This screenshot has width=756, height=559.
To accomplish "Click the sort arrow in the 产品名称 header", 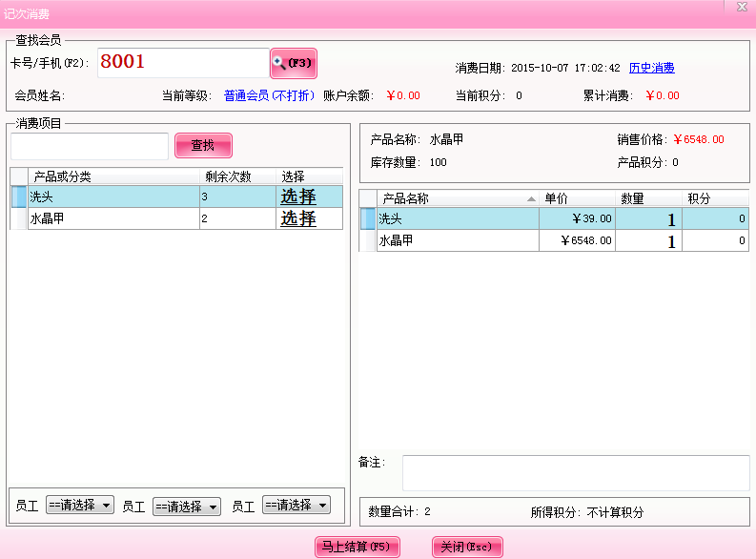I will (x=531, y=198).
